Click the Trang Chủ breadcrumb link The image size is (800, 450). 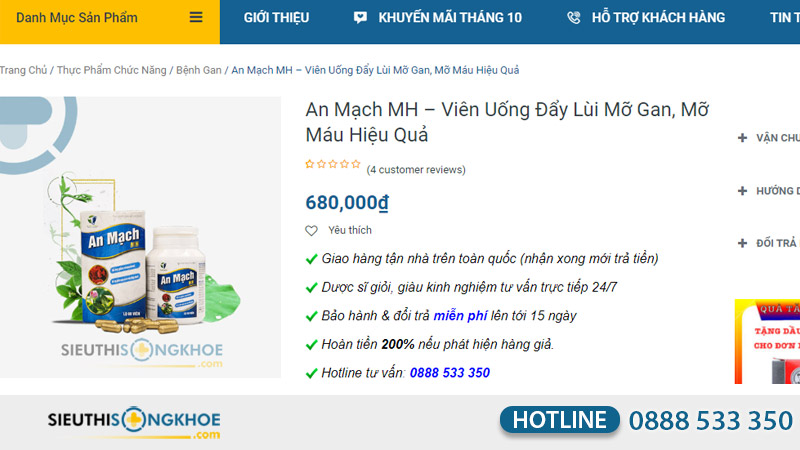click(23, 70)
